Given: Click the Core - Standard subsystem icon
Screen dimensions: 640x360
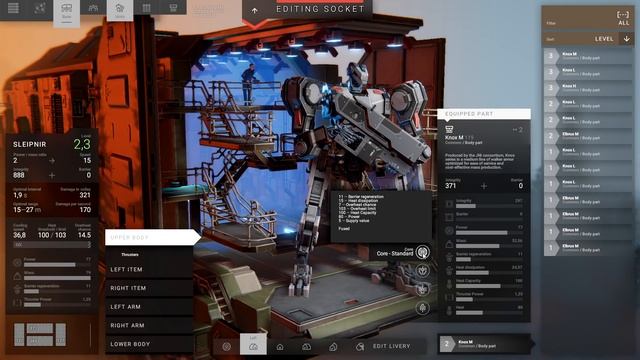Looking at the screenshot, I should click(x=422, y=252).
